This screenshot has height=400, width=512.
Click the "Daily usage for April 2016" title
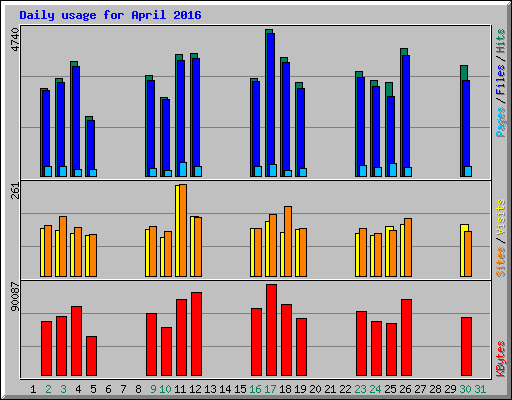110,15
